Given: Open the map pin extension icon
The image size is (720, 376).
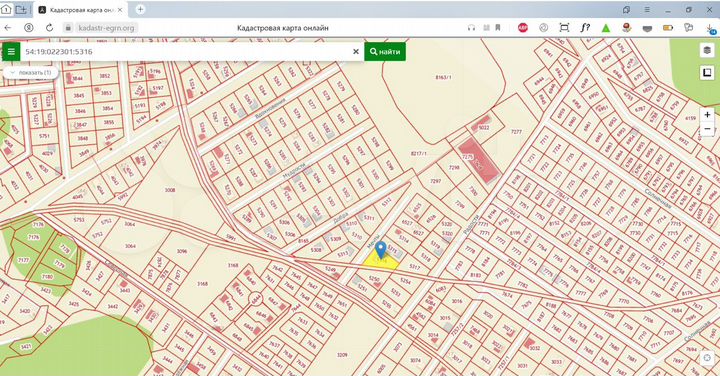Looking at the screenshot, I should pos(627,28).
